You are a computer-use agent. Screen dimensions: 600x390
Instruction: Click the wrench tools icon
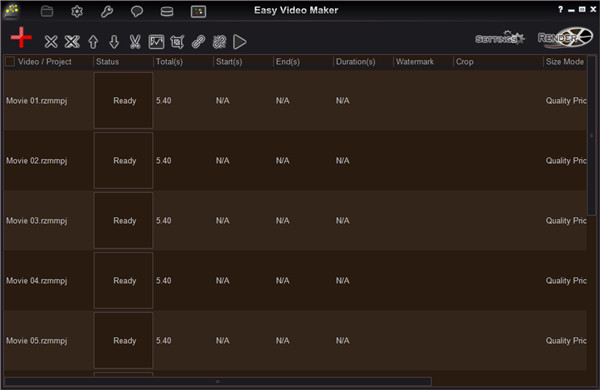(x=107, y=11)
